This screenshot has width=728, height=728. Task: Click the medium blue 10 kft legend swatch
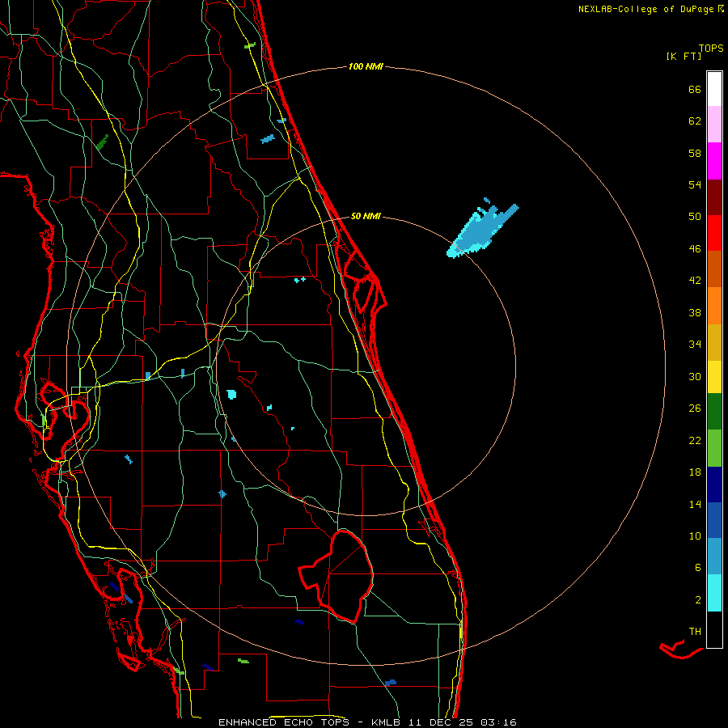[714, 520]
